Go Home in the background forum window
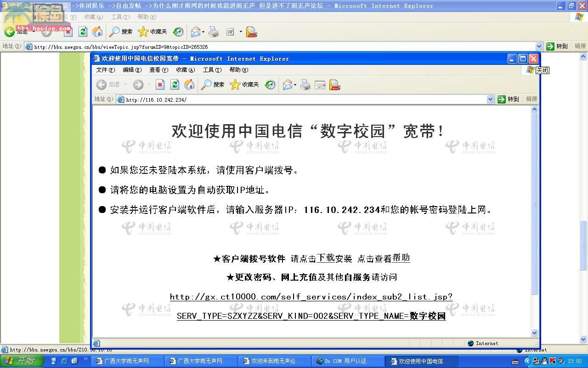This screenshot has height=368, width=588. (x=97, y=32)
